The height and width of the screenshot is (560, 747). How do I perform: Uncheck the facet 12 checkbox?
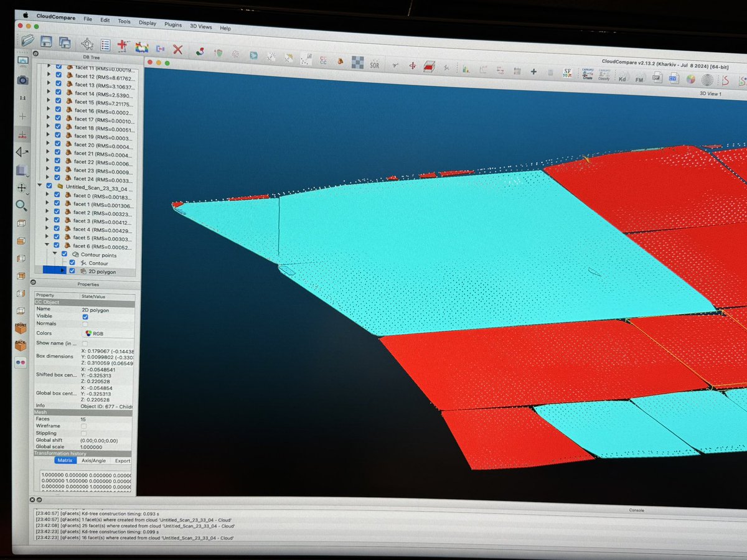tap(59, 76)
